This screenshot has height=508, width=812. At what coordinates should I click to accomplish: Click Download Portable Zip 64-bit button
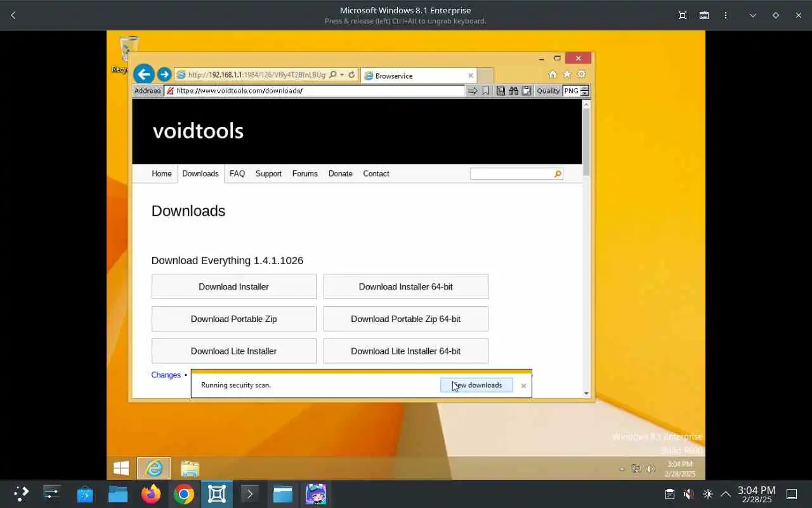(406, 319)
